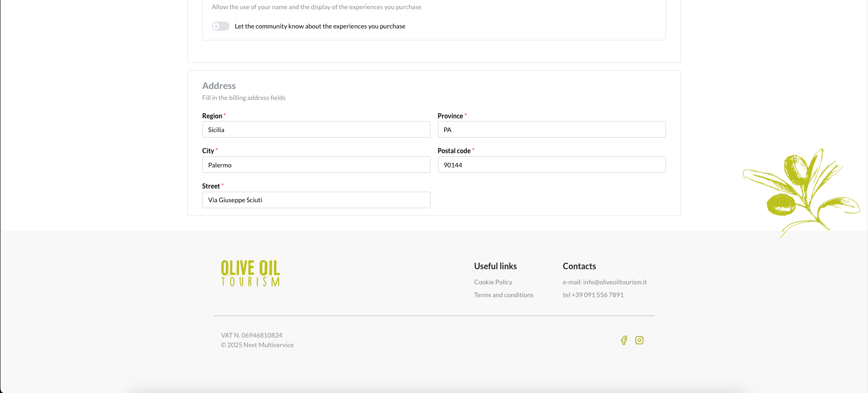
Task: Enable the community purchase visibility toggle
Action: tap(220, 26)
